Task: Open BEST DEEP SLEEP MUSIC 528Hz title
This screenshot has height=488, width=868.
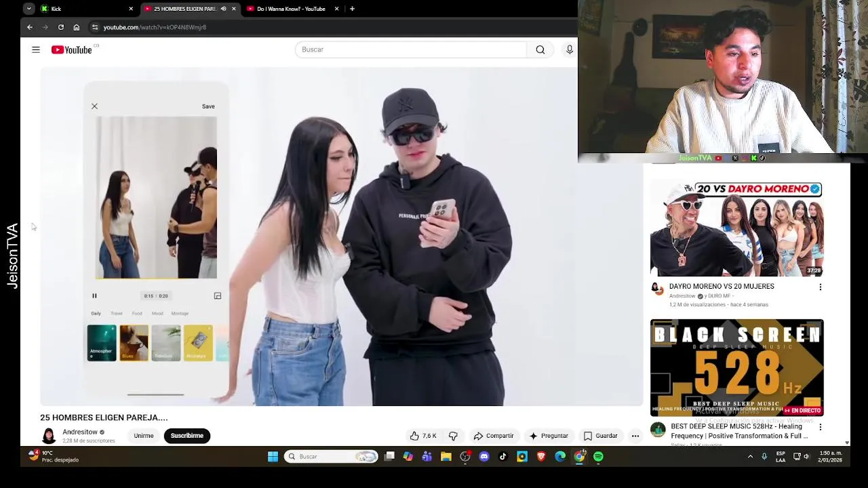Action: [739, 431]
